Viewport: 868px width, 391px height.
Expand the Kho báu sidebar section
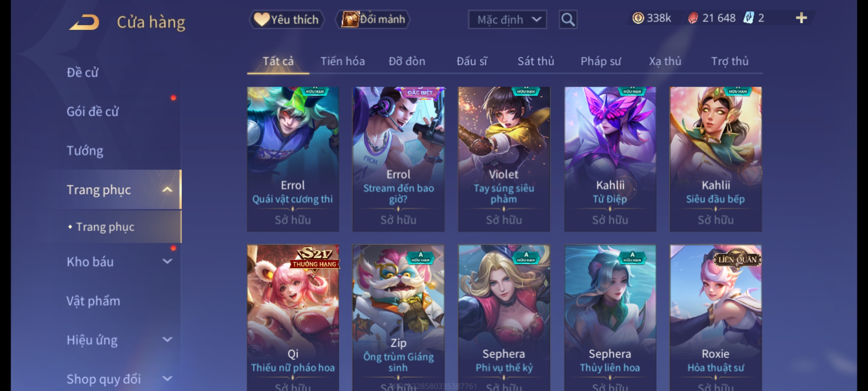point(167,261)
